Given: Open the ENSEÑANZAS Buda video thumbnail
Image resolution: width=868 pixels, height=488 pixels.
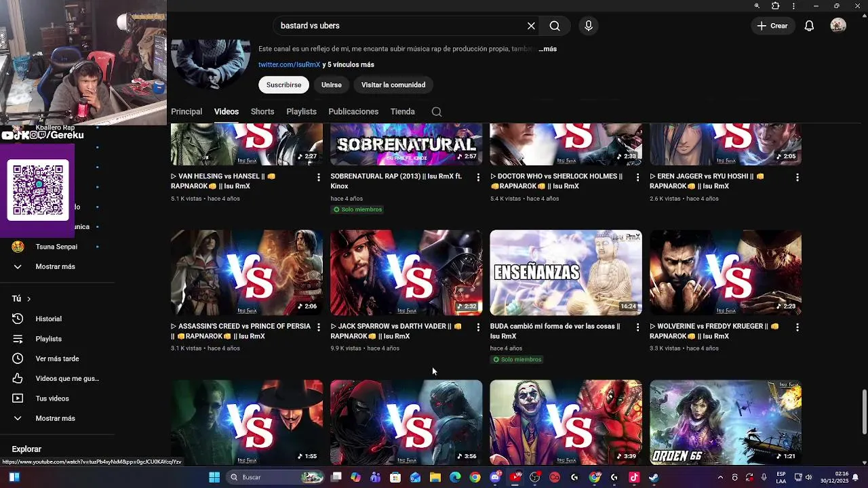Looking at the screenshot, I should click(566, 272).
